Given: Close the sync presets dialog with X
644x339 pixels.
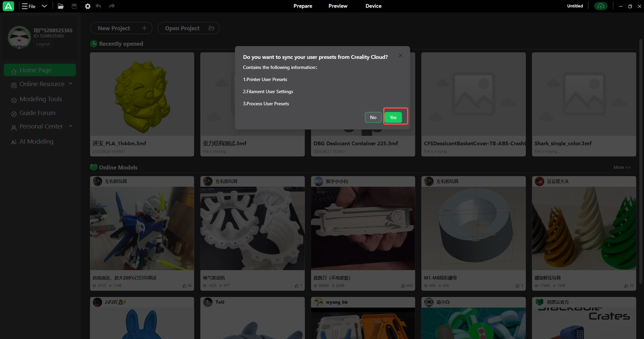Looking at the screenshot, I should click(400, 56).
